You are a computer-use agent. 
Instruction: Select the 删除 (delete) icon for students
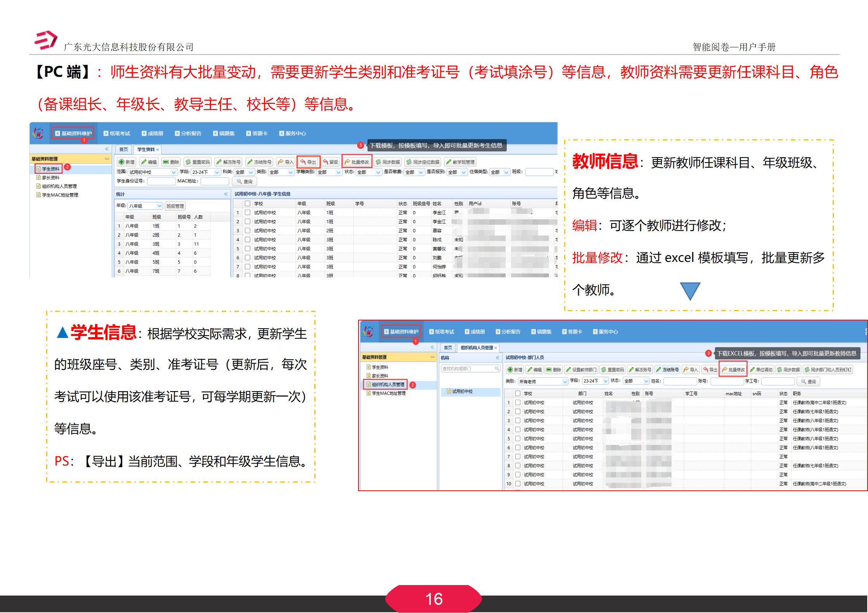coord(171,161)
